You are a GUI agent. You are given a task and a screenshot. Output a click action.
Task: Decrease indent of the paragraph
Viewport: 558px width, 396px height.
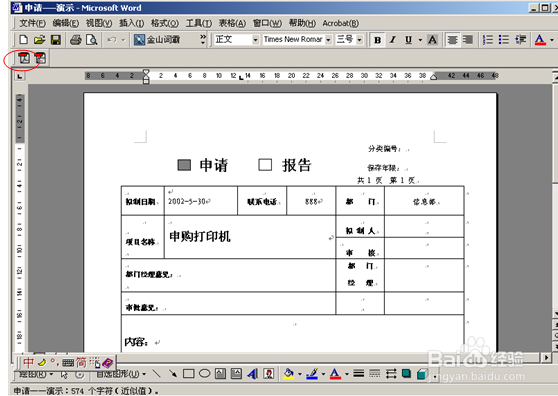click(520, 39)
